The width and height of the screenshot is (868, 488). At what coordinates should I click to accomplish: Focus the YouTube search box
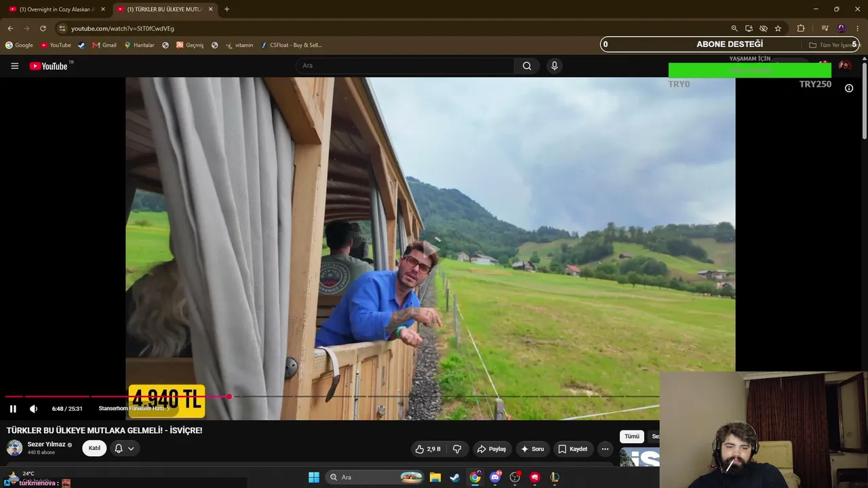pyautogui.click(x=405, y=66)
